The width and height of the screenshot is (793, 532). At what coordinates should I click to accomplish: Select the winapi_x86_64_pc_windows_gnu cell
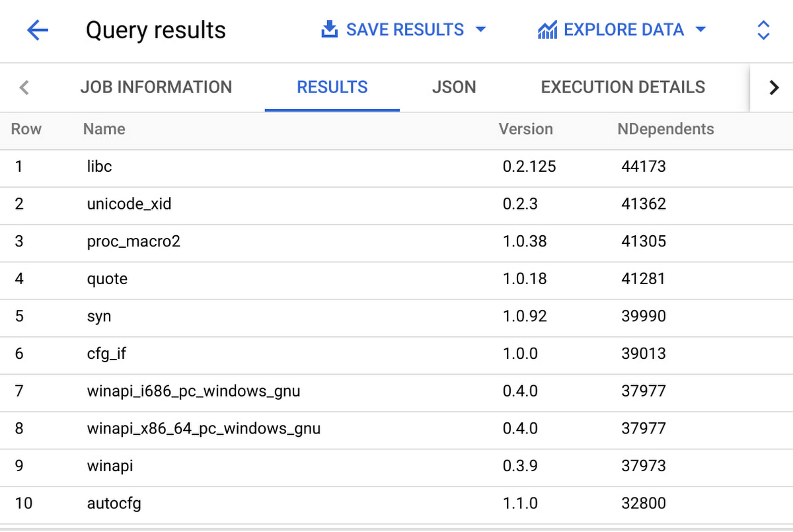coord(204,428)
